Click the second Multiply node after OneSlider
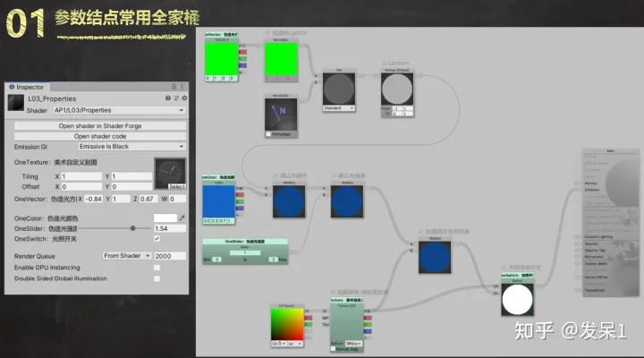Screen dimensions: 644x358 tap(347, 201)
